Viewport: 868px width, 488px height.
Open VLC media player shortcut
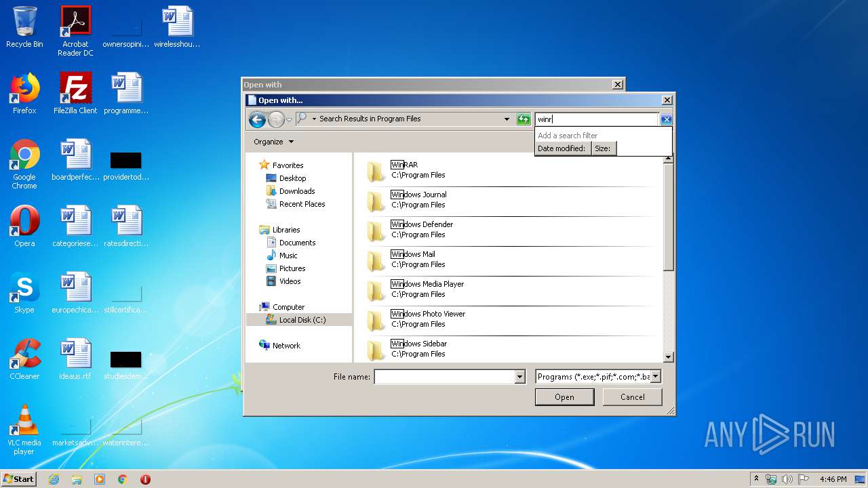(24, 430)
